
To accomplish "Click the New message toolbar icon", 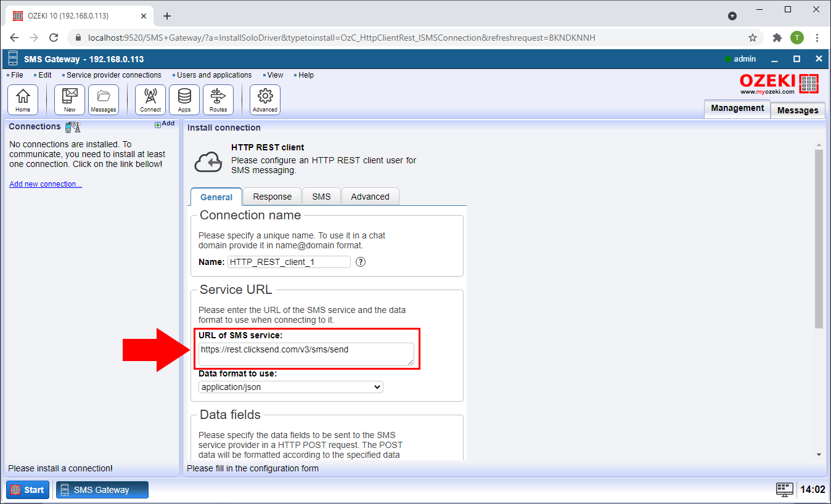I will (70, 100).
